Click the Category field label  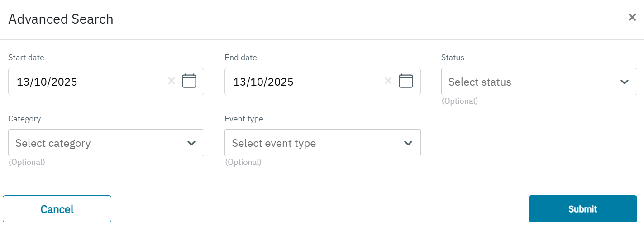pyautogui.click(x=24, y=119)
